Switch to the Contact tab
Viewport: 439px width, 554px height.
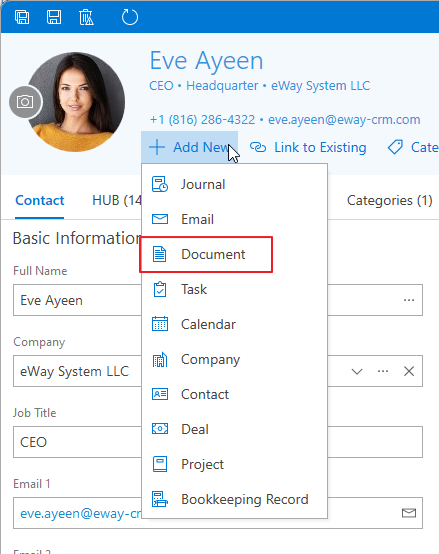(x=40, y=201)
